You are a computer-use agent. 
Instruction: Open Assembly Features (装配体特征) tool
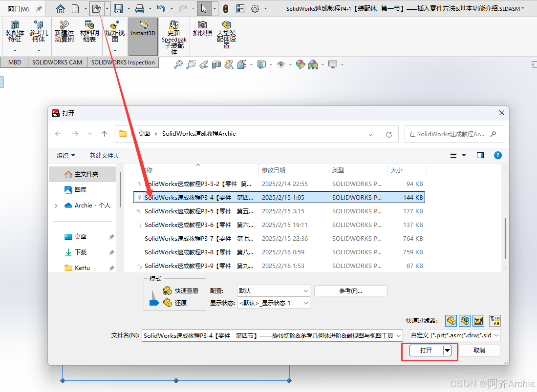point(15,32)
